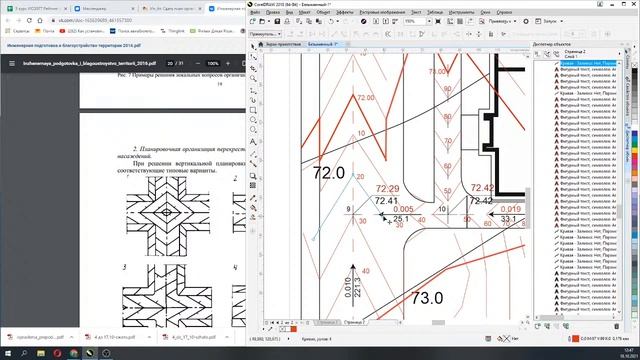Open the Table (Таблица) menu
The width and height of the screenshot is (640, 360).
tap(435, 12)
